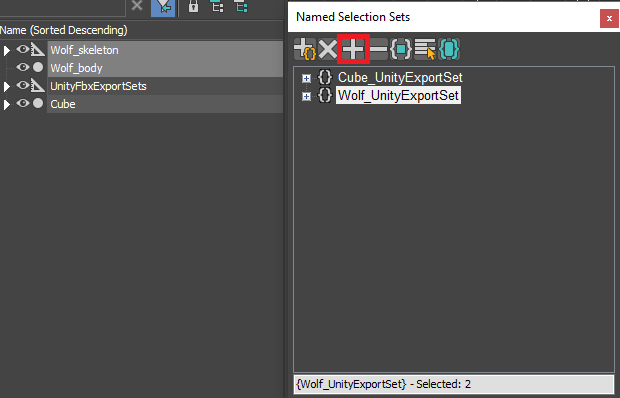Click Select Objects by Name icon
The width and height of the screenshot is (620, 398).
[425, 49]
